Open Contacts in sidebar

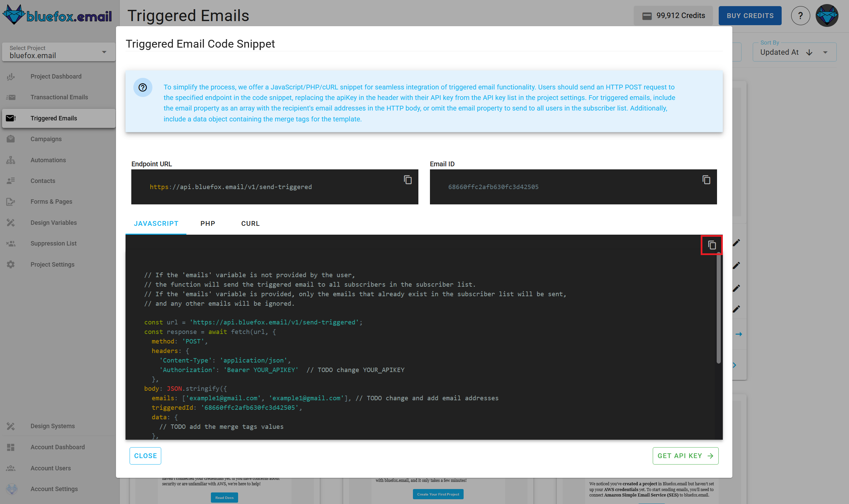59,181
